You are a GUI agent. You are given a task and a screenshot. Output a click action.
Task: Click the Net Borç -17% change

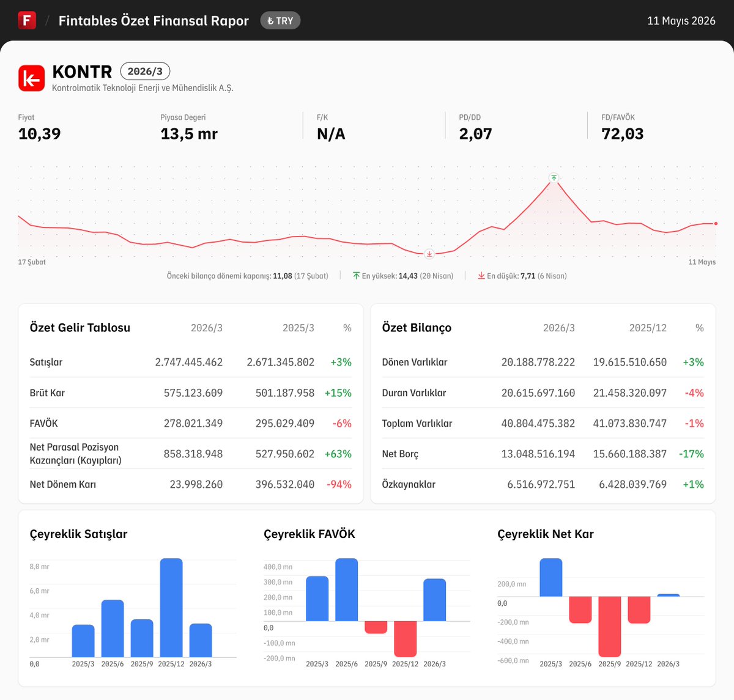[x=692, y=454]
